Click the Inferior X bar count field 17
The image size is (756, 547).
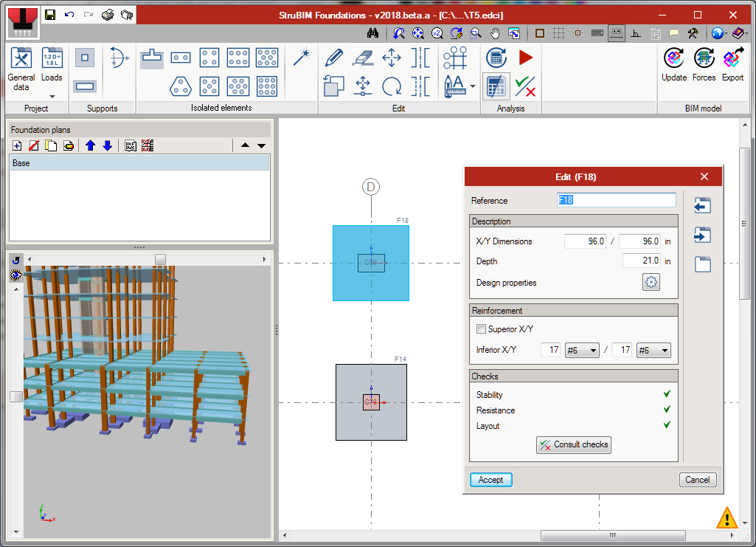[550, 350]
